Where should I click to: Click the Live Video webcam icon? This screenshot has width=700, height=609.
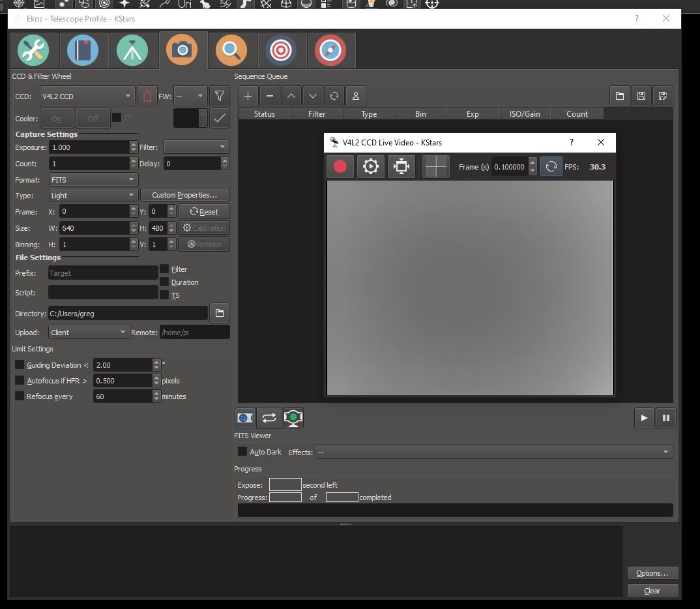(x=293, y=418)
